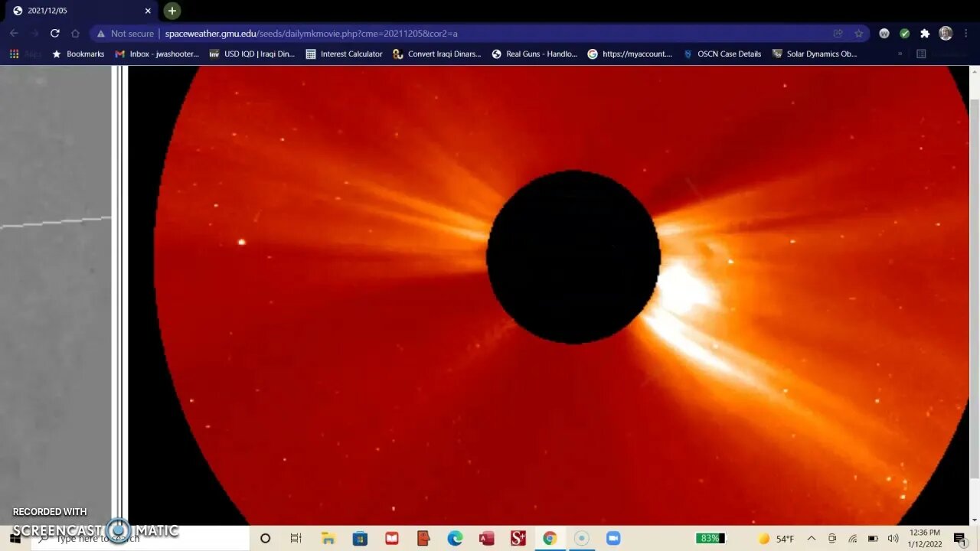Image resolution: width=980 pixels, height=551 pixels.
Task: Bookmark this page with the star icon
Action: (x=858, y=34)
